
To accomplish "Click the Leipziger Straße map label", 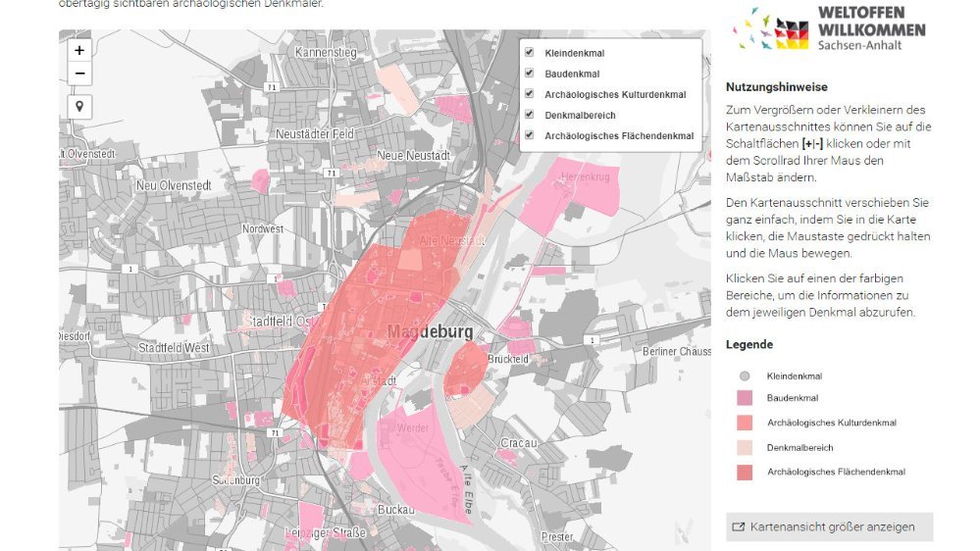I will [325, 533].
